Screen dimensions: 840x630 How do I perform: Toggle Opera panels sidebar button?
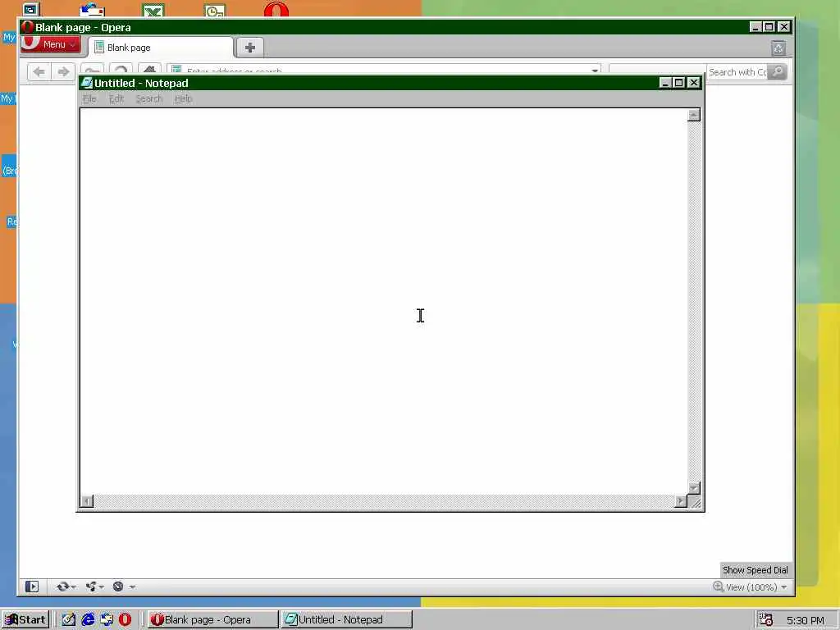click(x=32, y=587)
